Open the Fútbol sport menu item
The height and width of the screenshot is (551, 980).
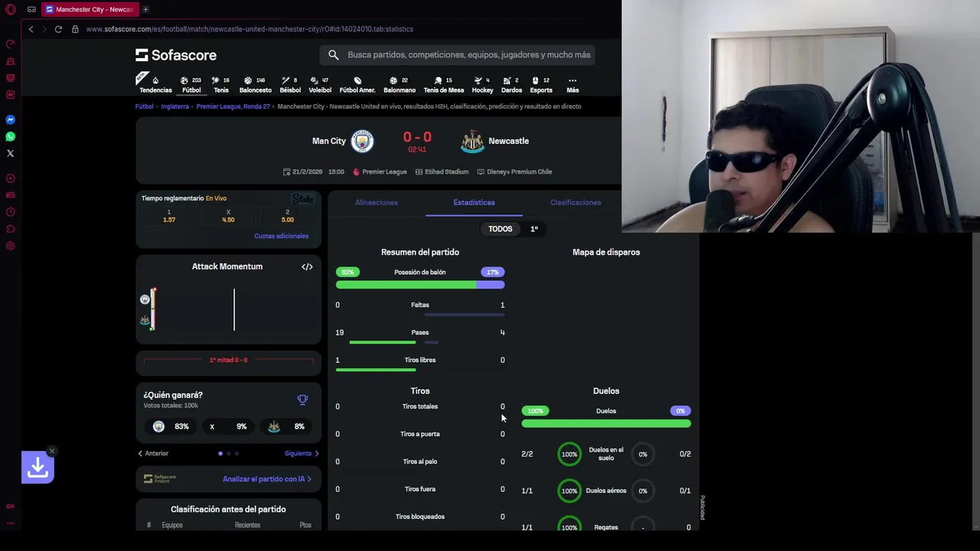(x=191, y=84)
